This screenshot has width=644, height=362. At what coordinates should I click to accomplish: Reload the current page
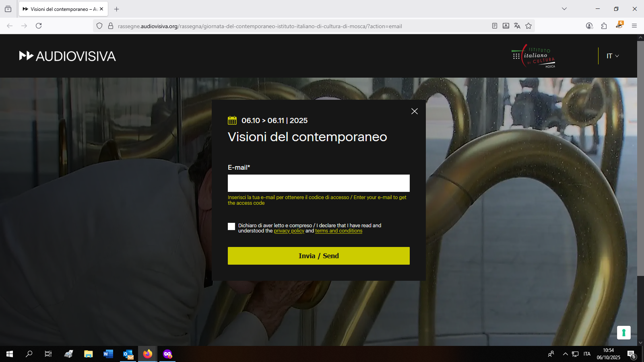39,26
